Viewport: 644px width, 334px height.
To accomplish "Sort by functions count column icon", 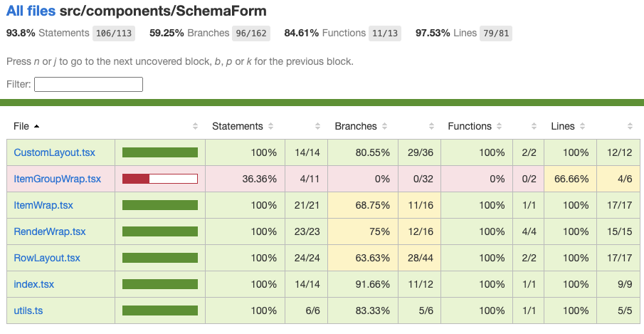I will (x=534, y=126).
